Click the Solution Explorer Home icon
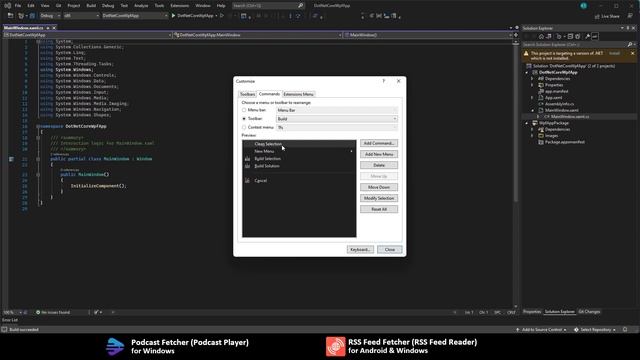Image resolution: width=640 pixels, height=360 pixels. (541, 36)
